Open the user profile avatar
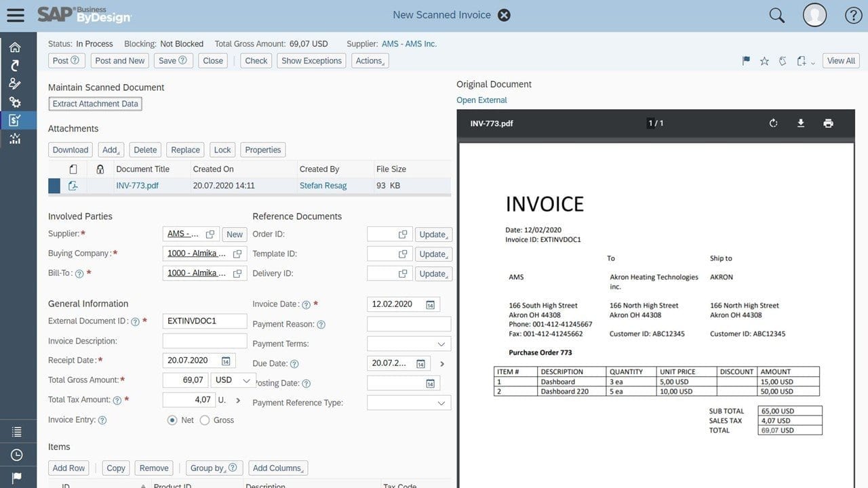The width and height of the screenshot is (868, 488). [814, 15]
